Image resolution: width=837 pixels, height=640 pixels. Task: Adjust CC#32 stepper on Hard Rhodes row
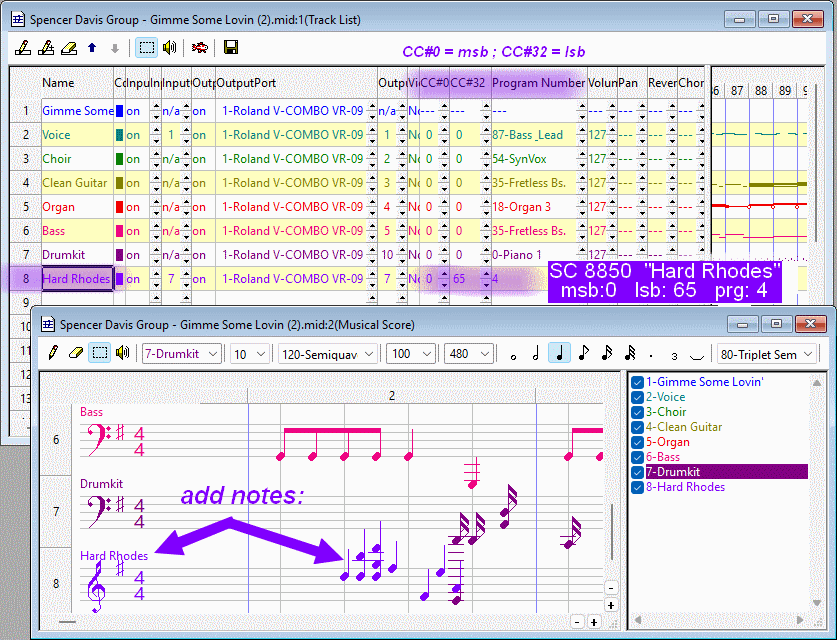point(486,279)
